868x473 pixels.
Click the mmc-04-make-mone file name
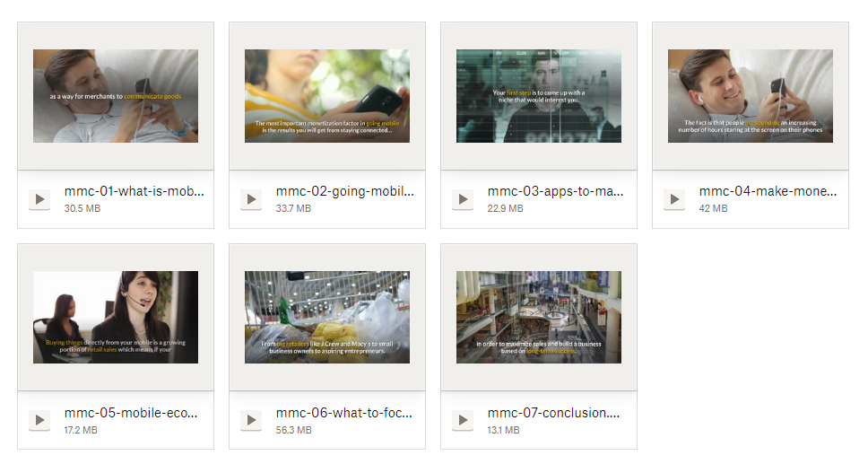768,192
